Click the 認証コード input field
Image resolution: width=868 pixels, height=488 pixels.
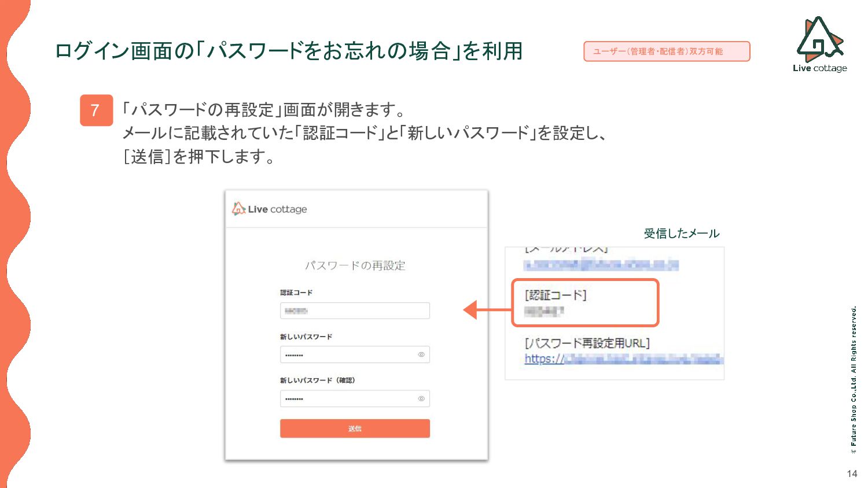[x=355, y=310]
